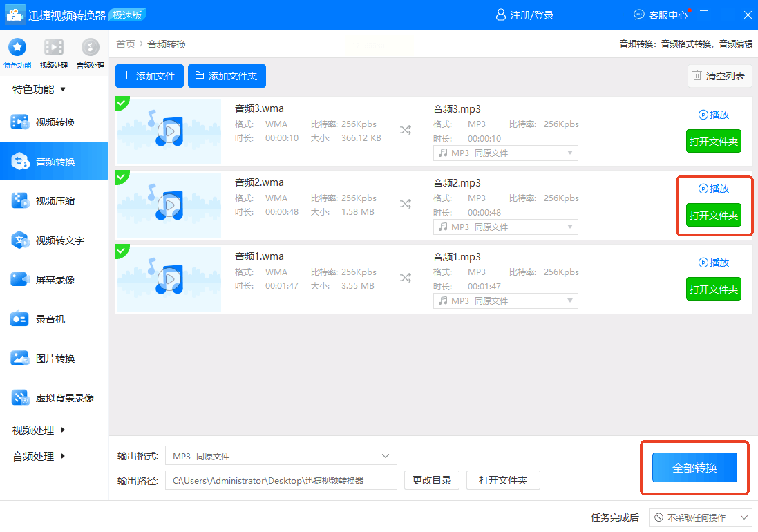The height and width of the screenshot is (532, 758).
Task: Preview the 音频2.wma thumbnail
Action: click(169, 205)
